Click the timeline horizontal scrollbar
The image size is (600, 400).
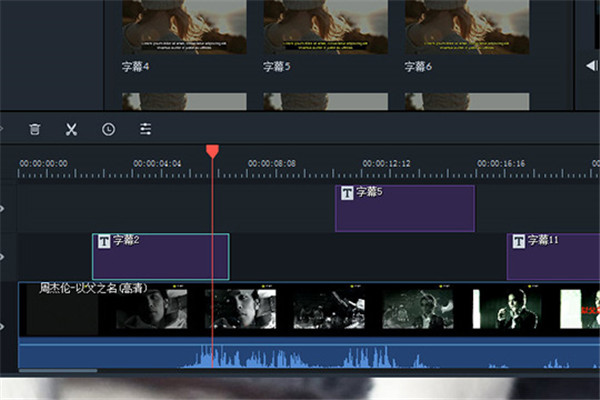(58, 371)
